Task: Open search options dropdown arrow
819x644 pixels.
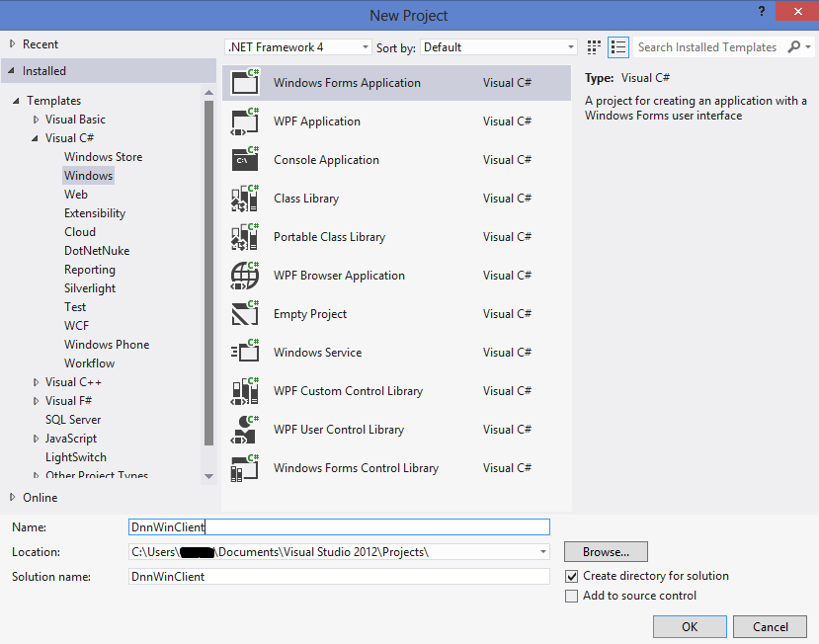Action: (x=808, y=47)
